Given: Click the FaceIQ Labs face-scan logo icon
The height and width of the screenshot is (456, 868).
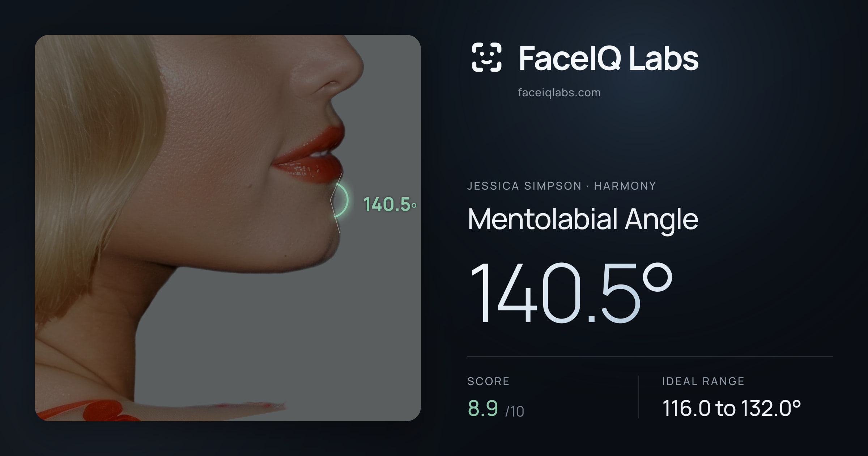Looking at the screenshot, I should pyautogui.click(x=487, y=57).
